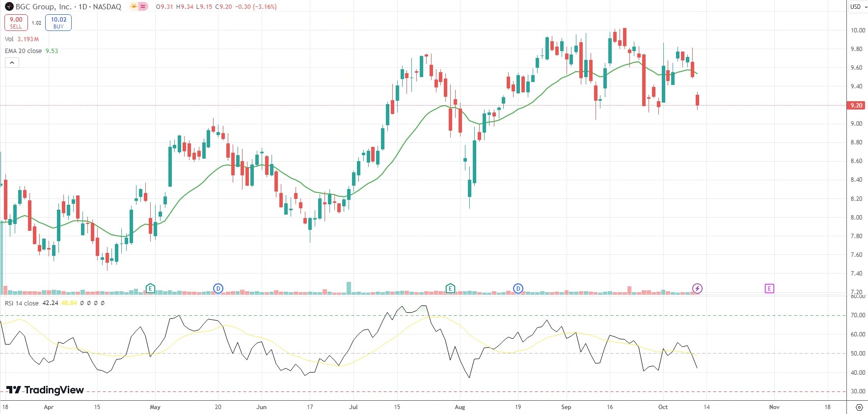Click the 9.20 current price label
Screen dimensions: 868x414
pyautogui.click(x=856, y=105)
